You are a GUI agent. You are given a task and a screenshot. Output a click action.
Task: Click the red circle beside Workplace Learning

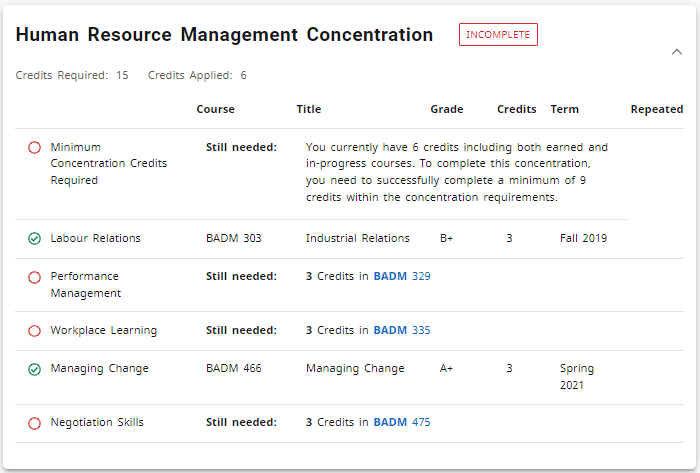tap(34, 331)
